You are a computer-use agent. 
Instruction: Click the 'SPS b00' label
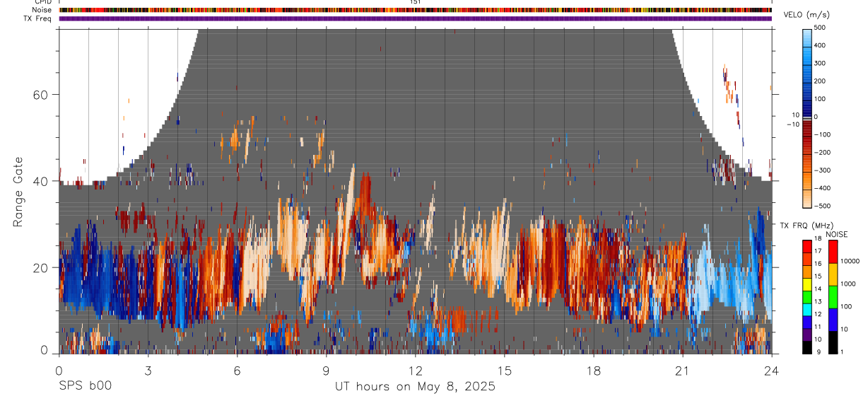(85, 387)
